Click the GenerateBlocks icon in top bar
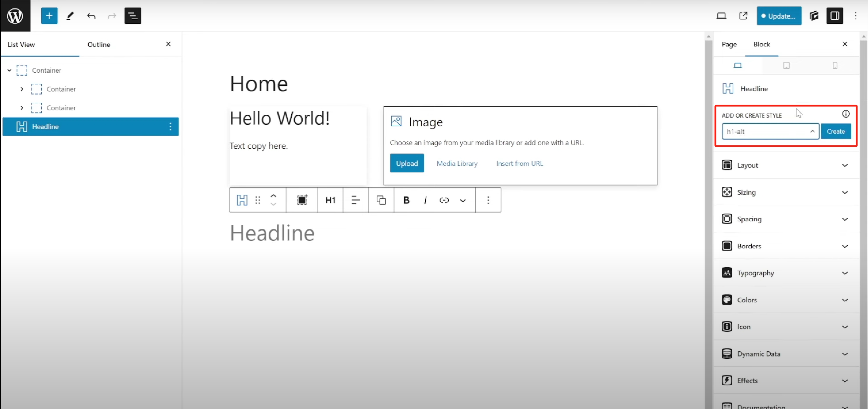This screenshot has width=868, height=409. coord(814,16)
